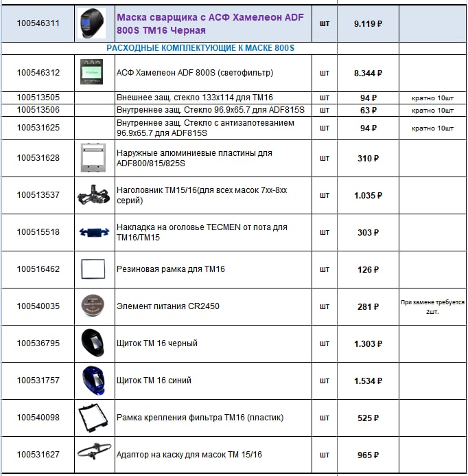Viewport: 468px width, 476px height.
Task: Select 'Адаптор на каску для масок TM 15/16' cell
Action: (x=213, y=455)
